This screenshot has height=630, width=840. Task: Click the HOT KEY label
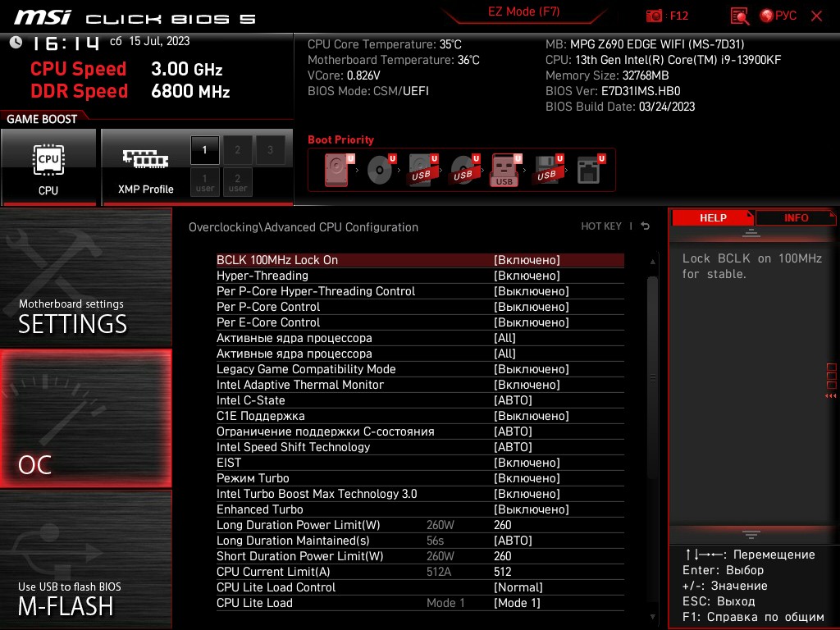601,226
